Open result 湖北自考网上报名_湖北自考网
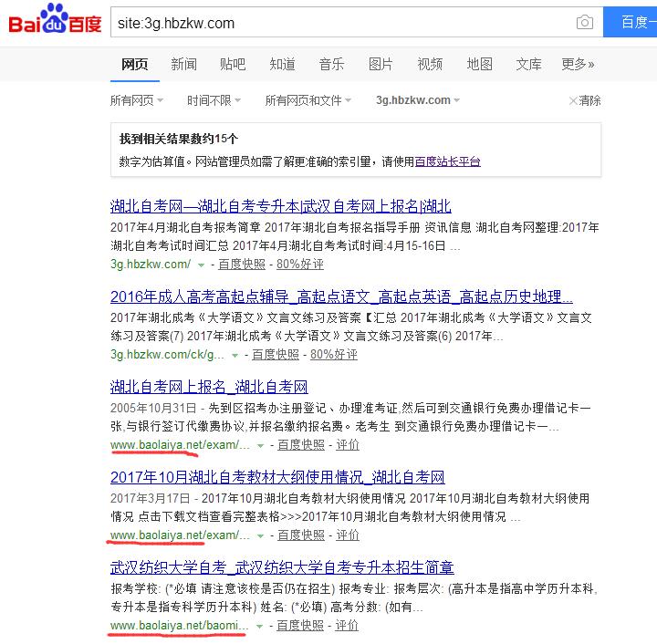The width and height of the screenshot is (657, 644). pyautogui.click(x=209, y=387)
